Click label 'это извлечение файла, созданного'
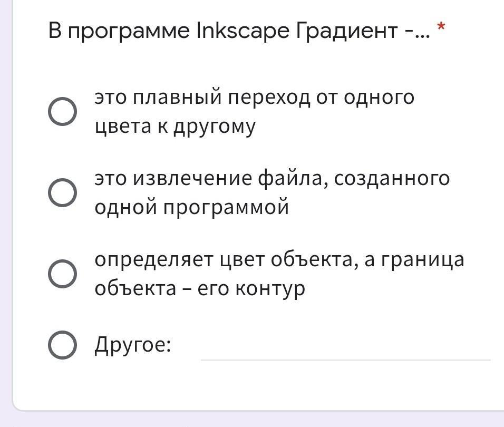Viewport: 504px width, 427px height. (272, 178)
